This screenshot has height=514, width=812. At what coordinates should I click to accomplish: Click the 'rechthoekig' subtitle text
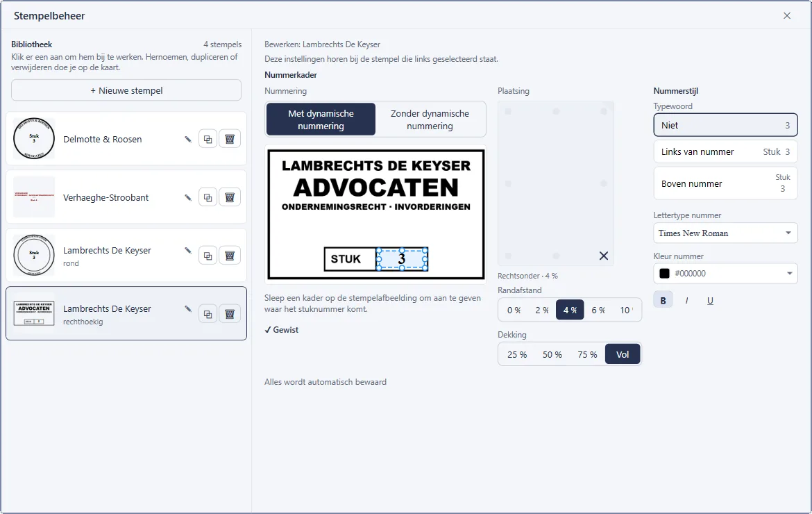[83, 322]
